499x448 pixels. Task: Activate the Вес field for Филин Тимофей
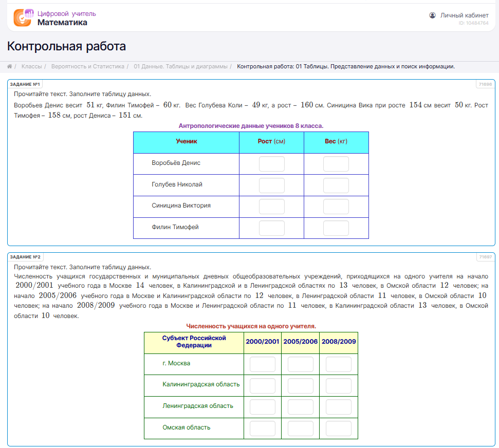coord(336,228)
